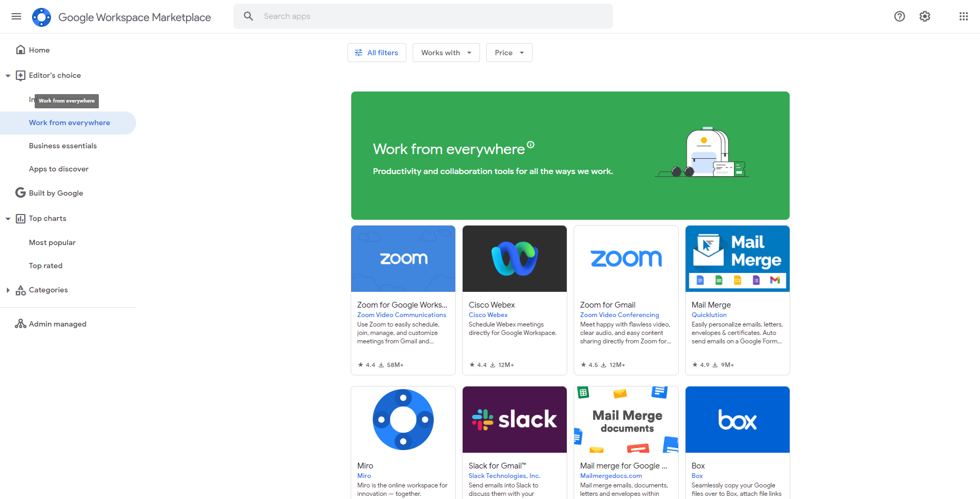Open the Google apps grid icon

pos(964,16)
